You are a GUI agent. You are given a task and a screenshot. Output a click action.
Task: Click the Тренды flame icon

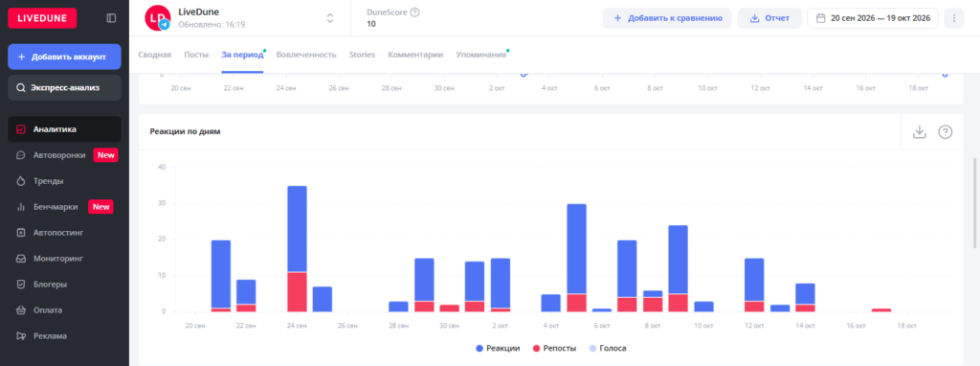(21, 181)
